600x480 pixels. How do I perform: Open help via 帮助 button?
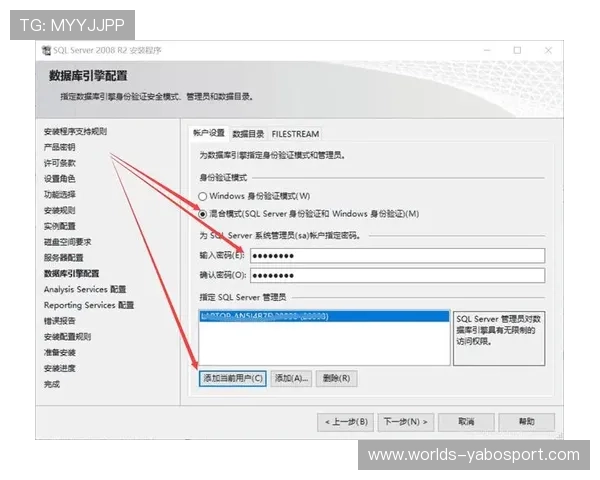click(527, 422)
